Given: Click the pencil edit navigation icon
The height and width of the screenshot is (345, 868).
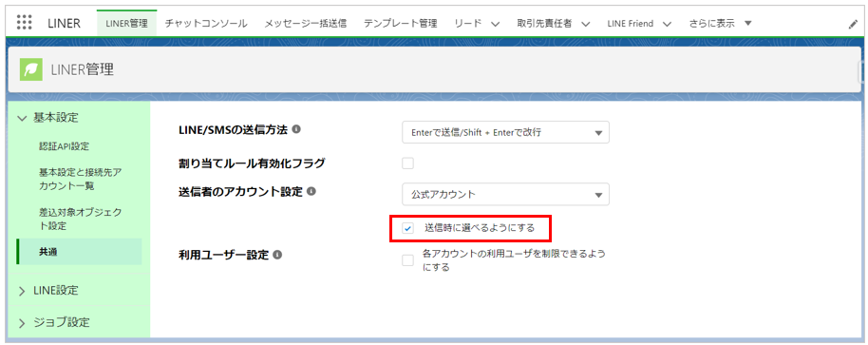Looking at the screenshot, I should click(x=853, y=24).
